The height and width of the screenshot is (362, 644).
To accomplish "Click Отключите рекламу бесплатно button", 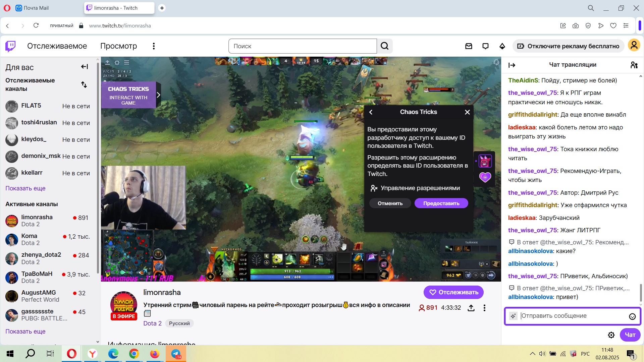I will (568, 46).
